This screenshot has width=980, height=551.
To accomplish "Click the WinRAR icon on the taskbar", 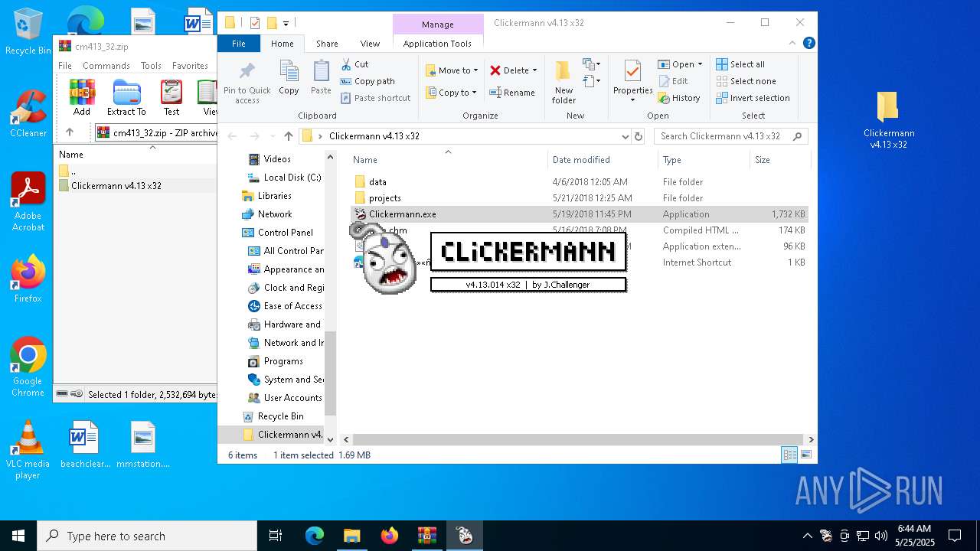I will [x=427, y=536].
